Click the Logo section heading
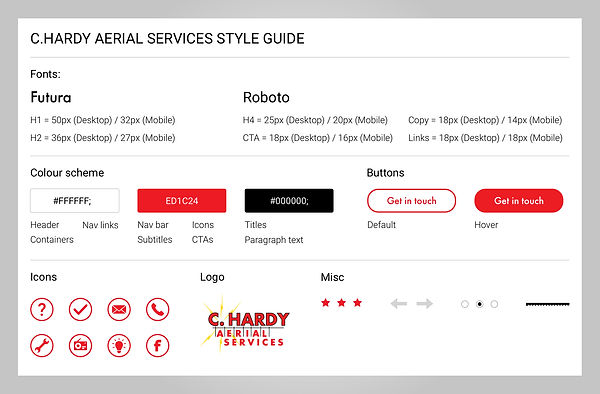The image size is (600, 394). coord(212,277)
